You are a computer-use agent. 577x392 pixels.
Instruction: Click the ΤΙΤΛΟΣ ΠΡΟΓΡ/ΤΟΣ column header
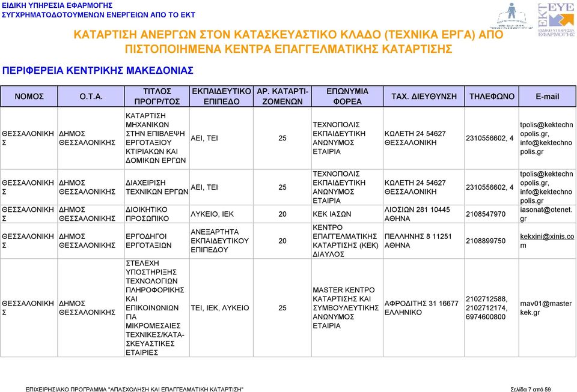pos(157,97)
